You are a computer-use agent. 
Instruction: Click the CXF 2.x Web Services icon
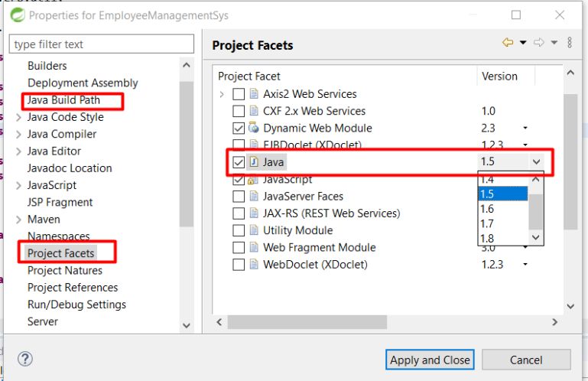pyautogui.click(x=254, y=111)
